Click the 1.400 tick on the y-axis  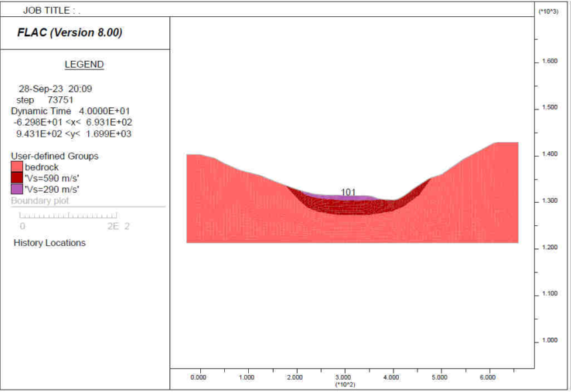click(548, 154)
